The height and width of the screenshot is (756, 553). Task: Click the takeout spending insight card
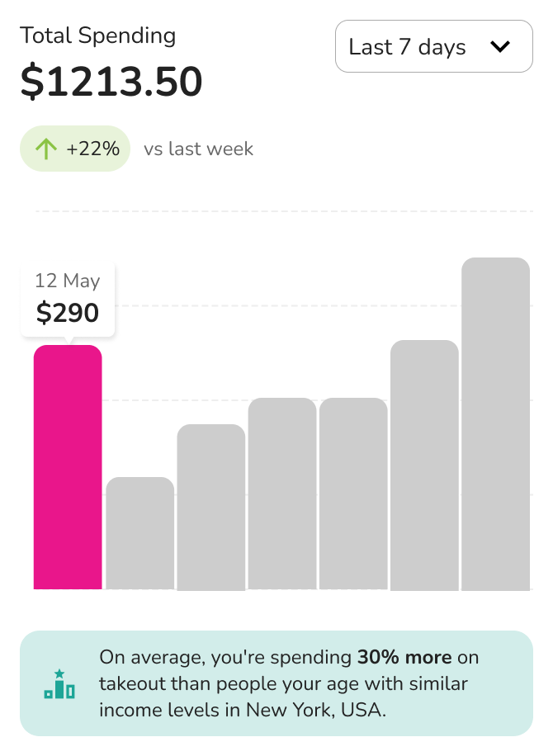(x=276, y=683)
